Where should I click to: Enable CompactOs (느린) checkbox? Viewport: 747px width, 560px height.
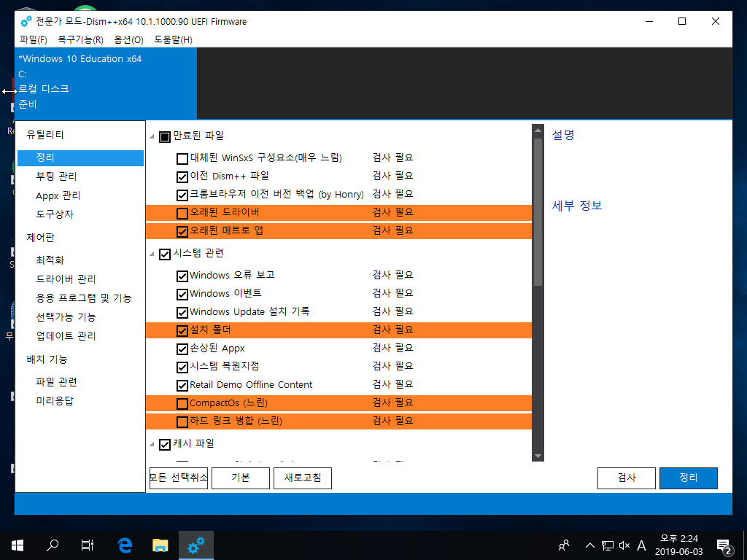[182, 404]
